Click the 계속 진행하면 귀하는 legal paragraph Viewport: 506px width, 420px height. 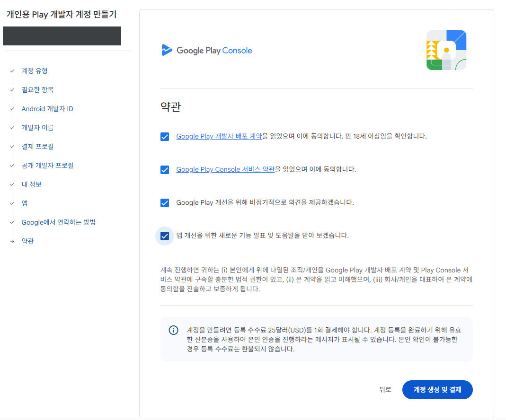(x=316, y=280)
